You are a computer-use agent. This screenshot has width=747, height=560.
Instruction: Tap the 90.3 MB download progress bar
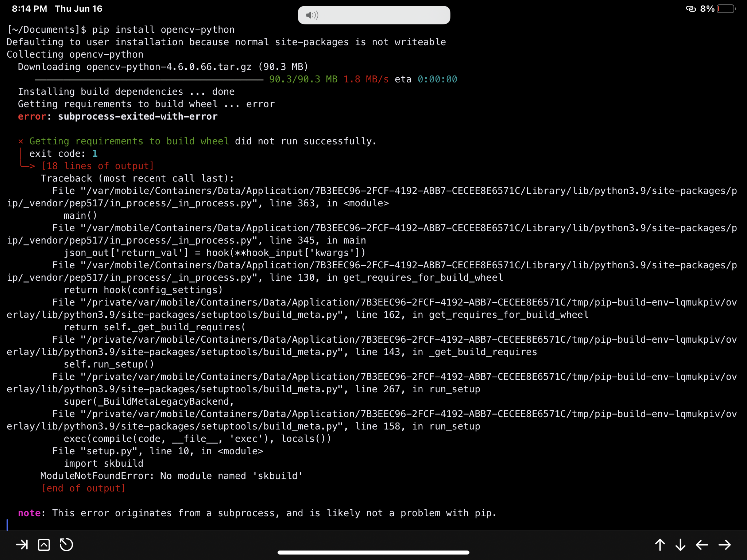point(150,79)
